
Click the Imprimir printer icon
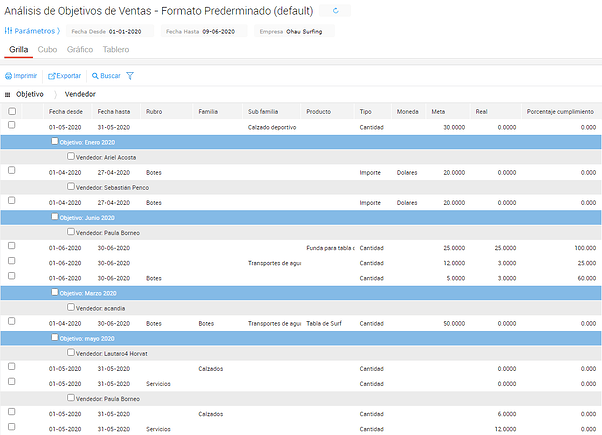(9, 76)
